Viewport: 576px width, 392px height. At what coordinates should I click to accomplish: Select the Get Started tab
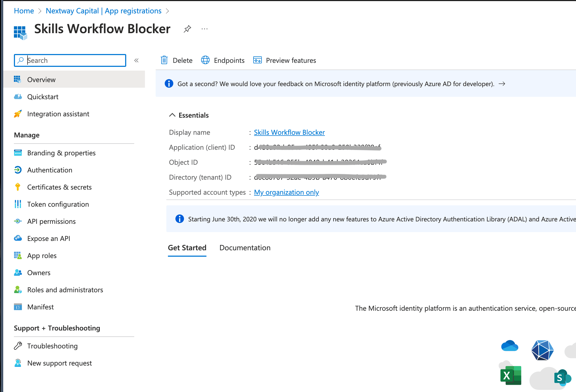click(187, 248)
